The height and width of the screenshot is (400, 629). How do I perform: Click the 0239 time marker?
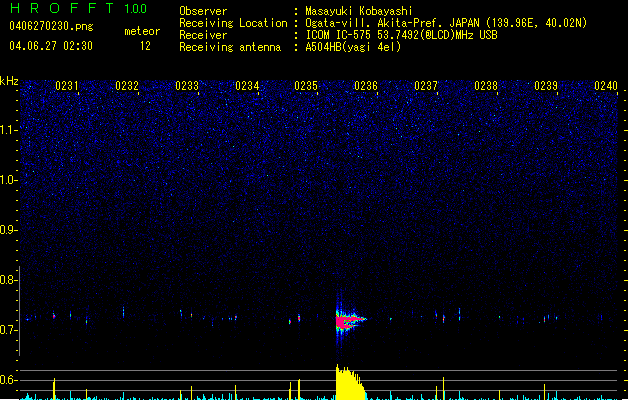tap(546, 86)
